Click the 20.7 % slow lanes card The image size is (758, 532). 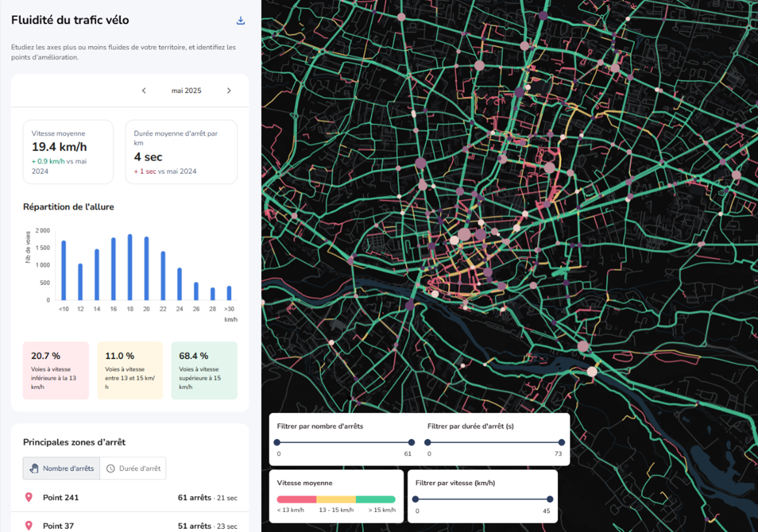pos(56,370)
